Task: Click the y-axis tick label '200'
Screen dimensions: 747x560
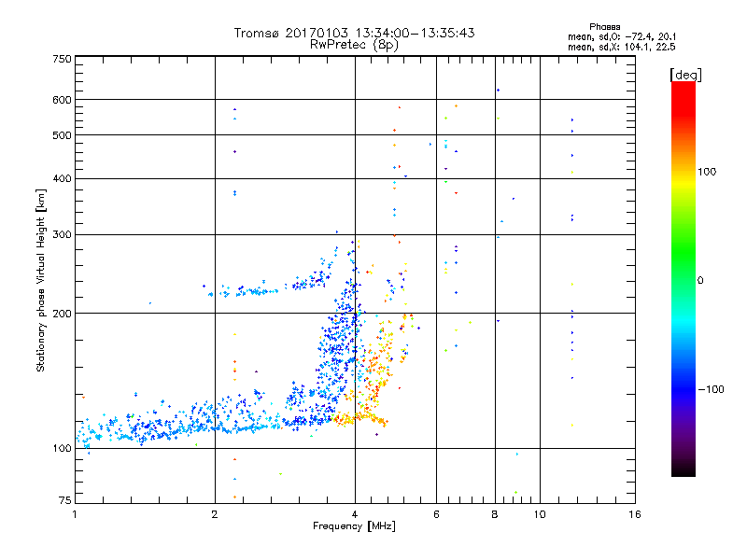Action: pos(62,314)
